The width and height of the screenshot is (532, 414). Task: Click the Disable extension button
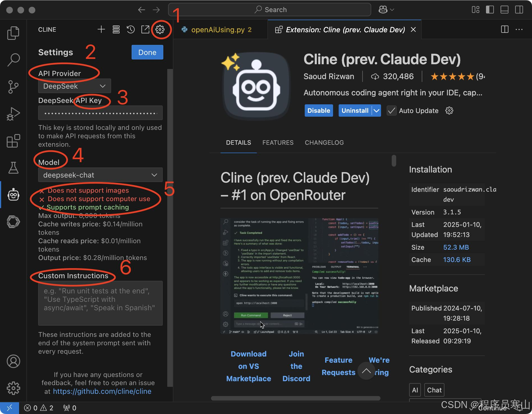point(319,111)
